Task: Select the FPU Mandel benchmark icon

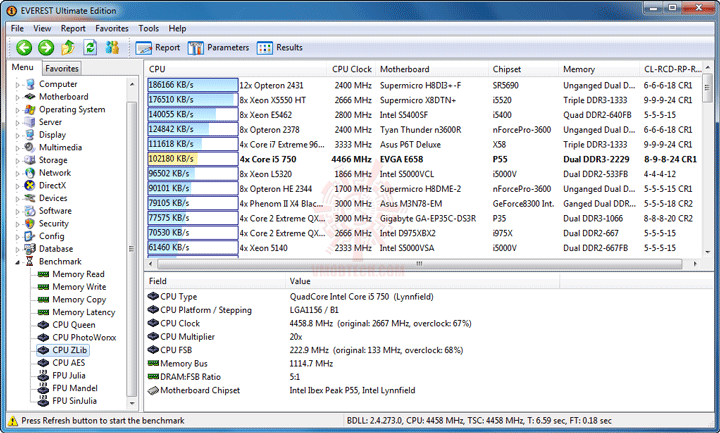Action: point(43,388)
